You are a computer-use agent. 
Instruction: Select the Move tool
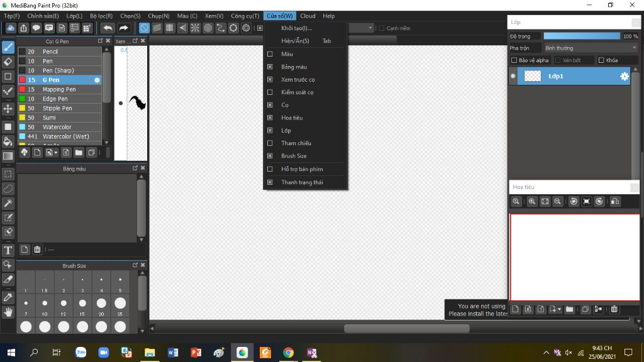[x=8, y=109]
